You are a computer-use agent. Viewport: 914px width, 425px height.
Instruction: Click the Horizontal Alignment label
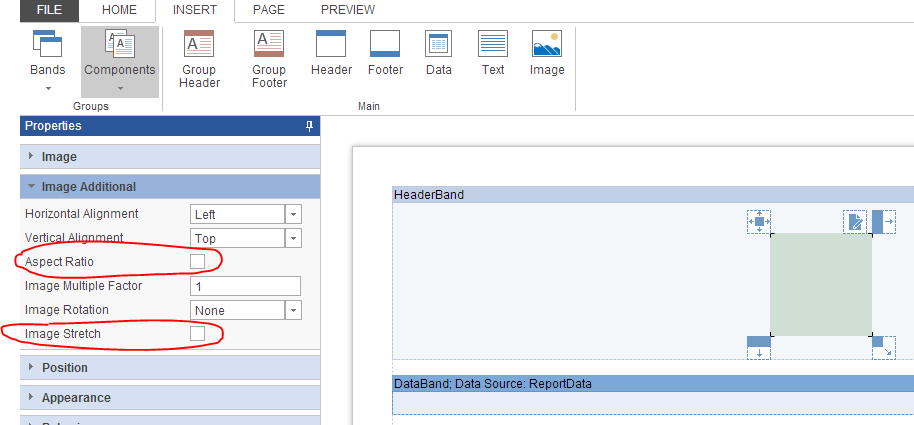(82, 214)
